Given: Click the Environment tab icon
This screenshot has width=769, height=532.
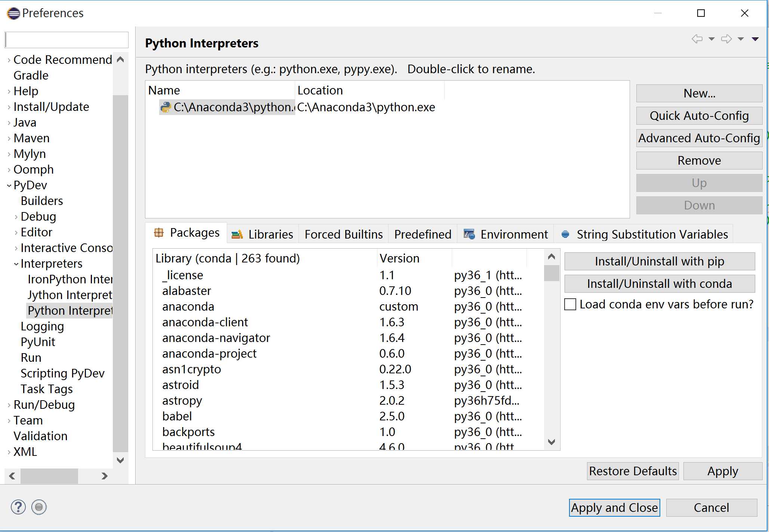Looking at the screenshot, I should (x=467, y=234).
